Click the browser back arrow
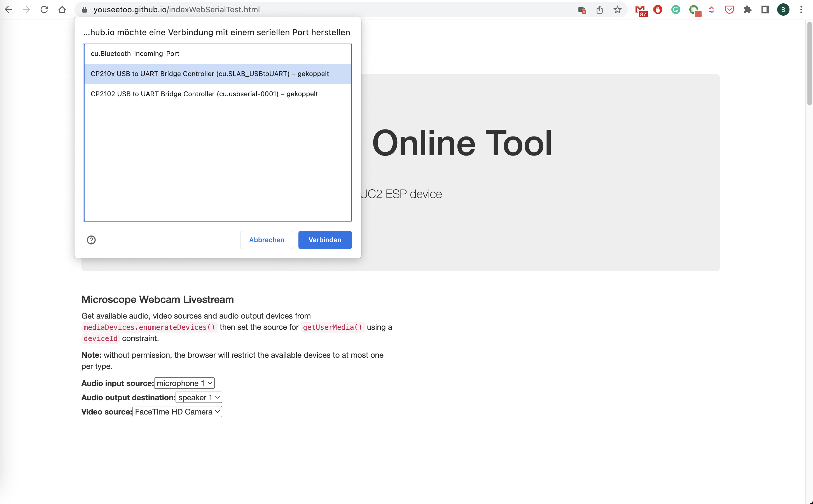813x504 pixels. (x=9, y=10)
